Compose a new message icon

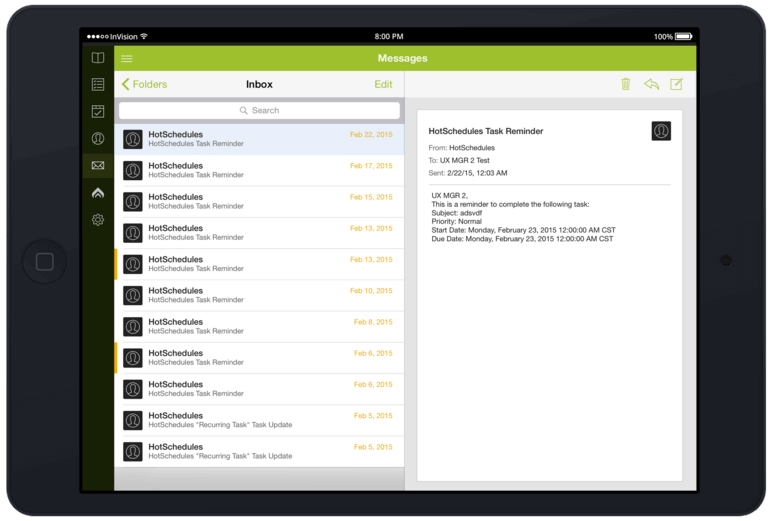click(x=676, y=84)
